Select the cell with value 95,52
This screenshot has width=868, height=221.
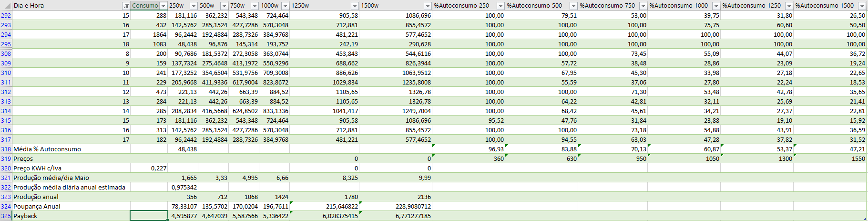(x=469, y=120)
